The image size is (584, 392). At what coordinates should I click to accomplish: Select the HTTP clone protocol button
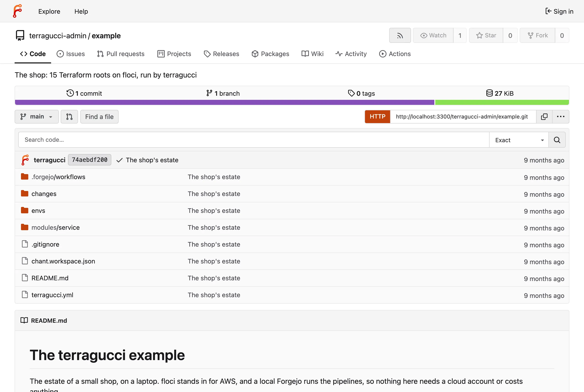[x=377, y=117]
